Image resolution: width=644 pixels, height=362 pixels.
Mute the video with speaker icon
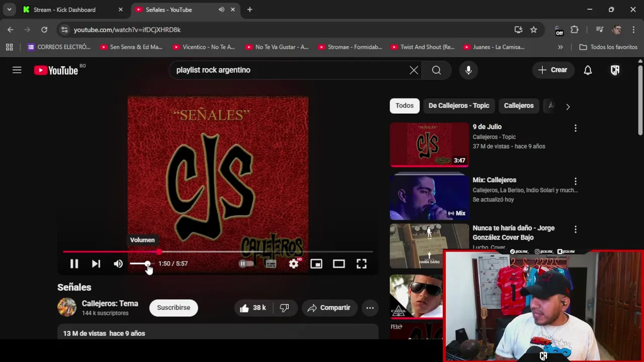pyautogui.click(x=118, y=263)
